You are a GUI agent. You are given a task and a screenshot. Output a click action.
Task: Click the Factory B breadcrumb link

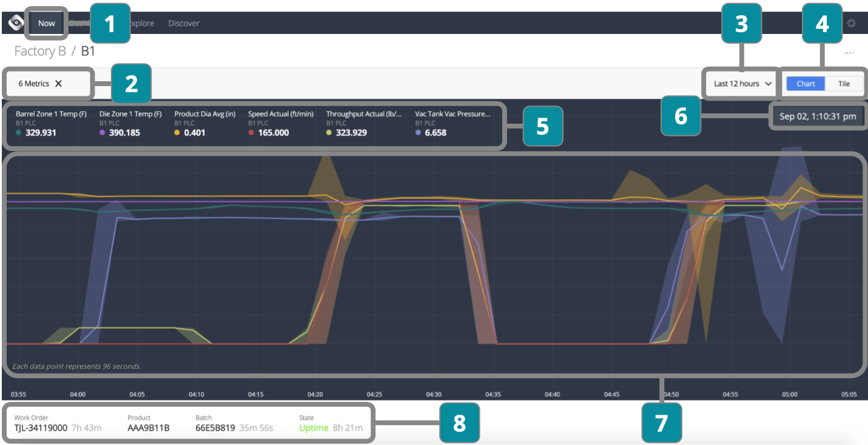(40, 51)
